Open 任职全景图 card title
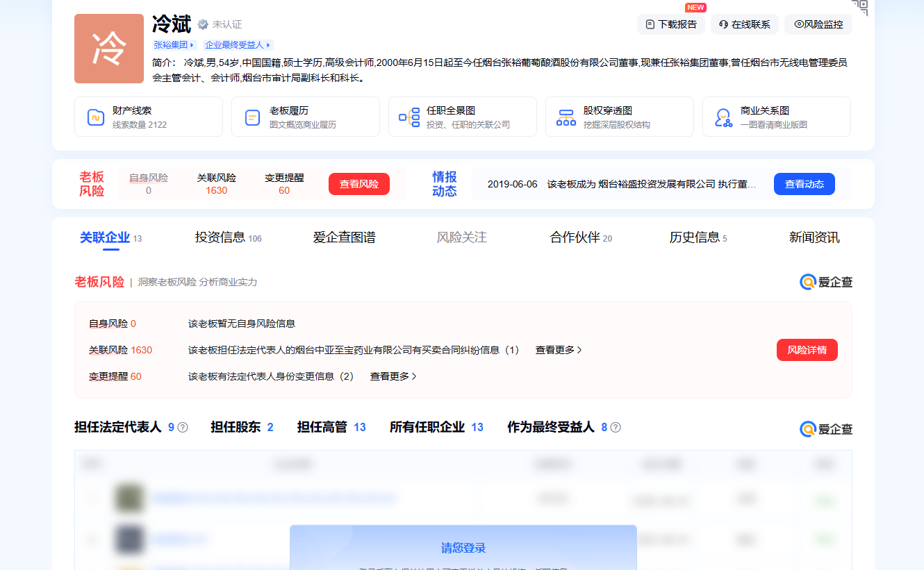924x570 pixels. pos(451,110)
